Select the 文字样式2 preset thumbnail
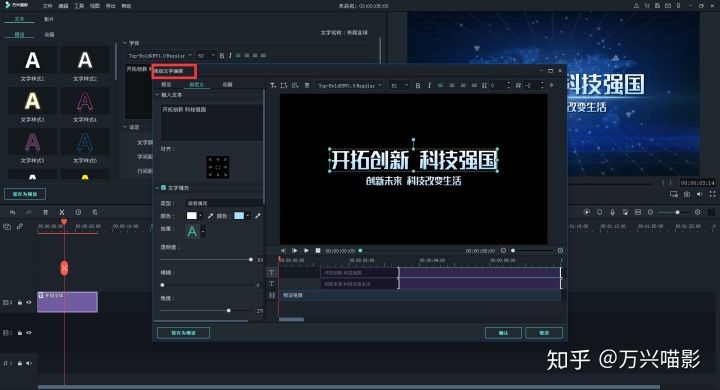Image resolution: width=720 pixels, height=390 pixels. [85, 60]
